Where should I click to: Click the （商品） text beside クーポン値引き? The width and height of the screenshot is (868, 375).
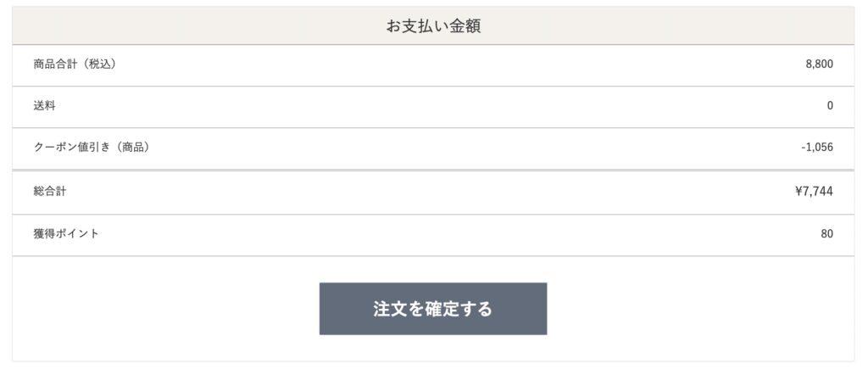pyautogui.click(x=132, y=148)
